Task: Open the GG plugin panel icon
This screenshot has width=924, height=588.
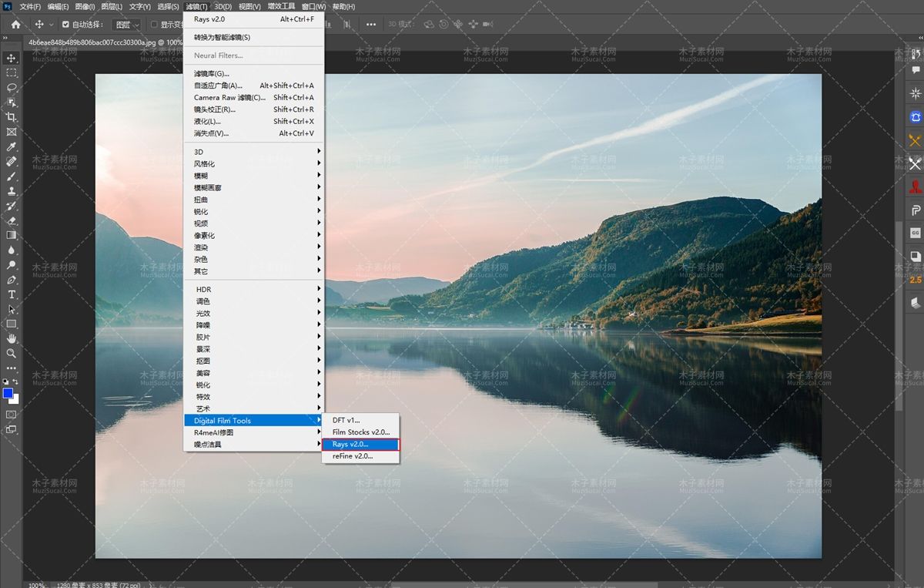Action: click(x=916, y=232)
